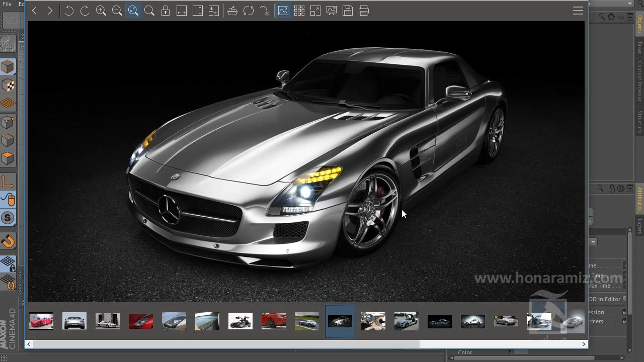
Task: Open the car-on-green-track thumbnail
Action: tap(307, 321)
